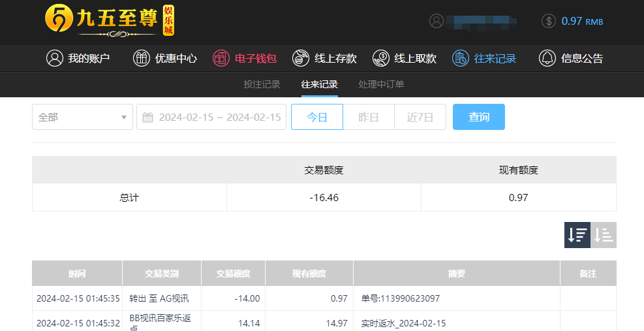Click the summary 0.97 现有额度 value

518,197
